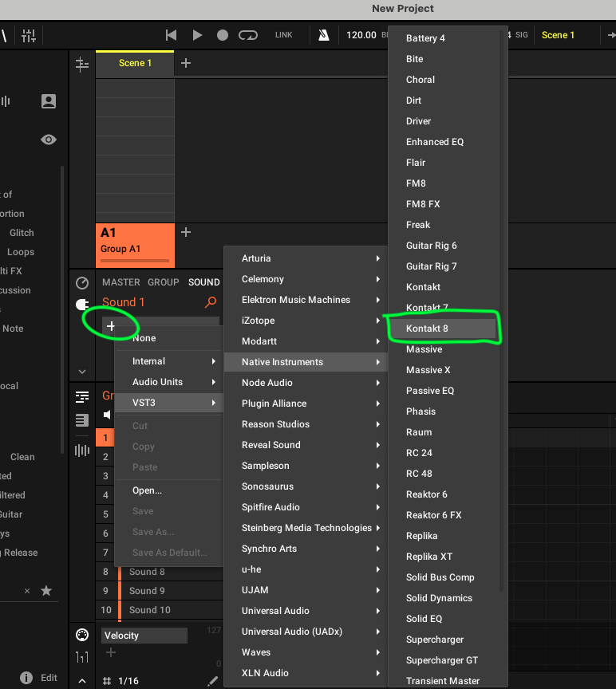Start playback with the play button
The width and height of the screenshot is (616, 689).
[197, 35]
